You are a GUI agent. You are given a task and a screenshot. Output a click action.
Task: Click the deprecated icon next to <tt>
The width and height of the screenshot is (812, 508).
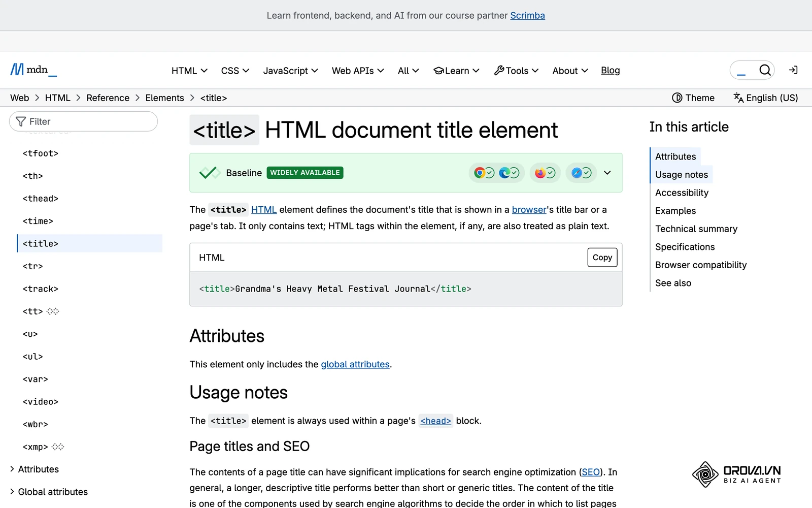tap(53, 311)
